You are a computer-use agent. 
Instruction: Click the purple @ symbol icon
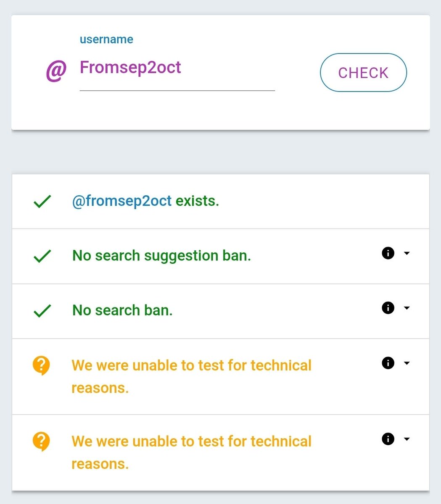(x=56, y=71)
